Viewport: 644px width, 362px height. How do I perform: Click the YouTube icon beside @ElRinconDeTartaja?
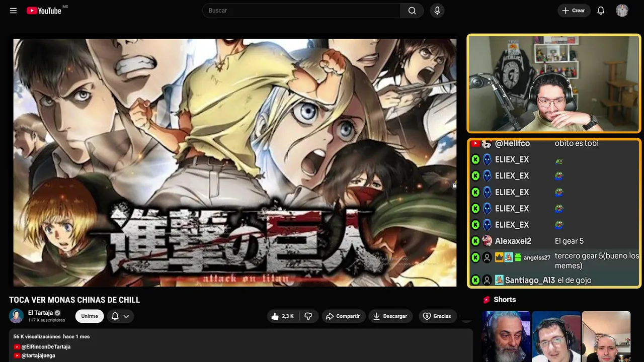pos(17,347)
